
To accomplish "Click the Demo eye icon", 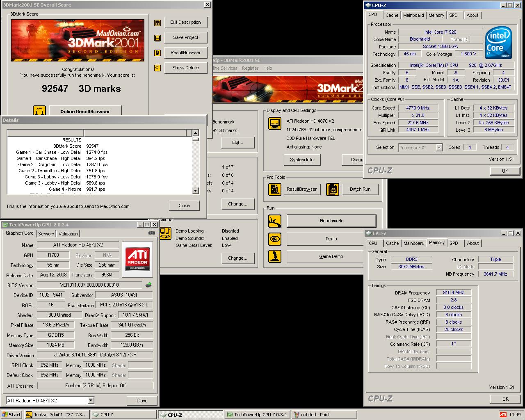I will pyautogui.click(x=274, y=239).
